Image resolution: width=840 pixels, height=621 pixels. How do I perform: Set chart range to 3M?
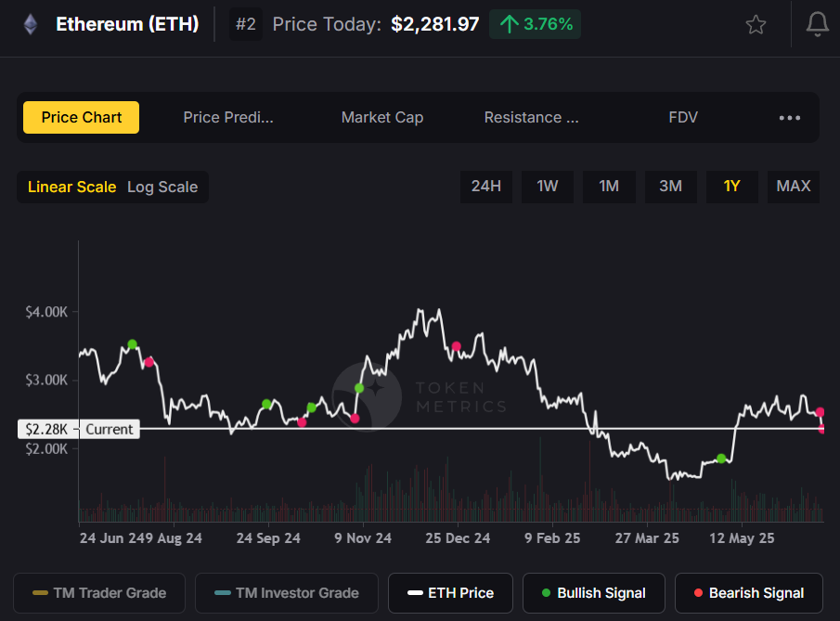(x=671, y=187)
